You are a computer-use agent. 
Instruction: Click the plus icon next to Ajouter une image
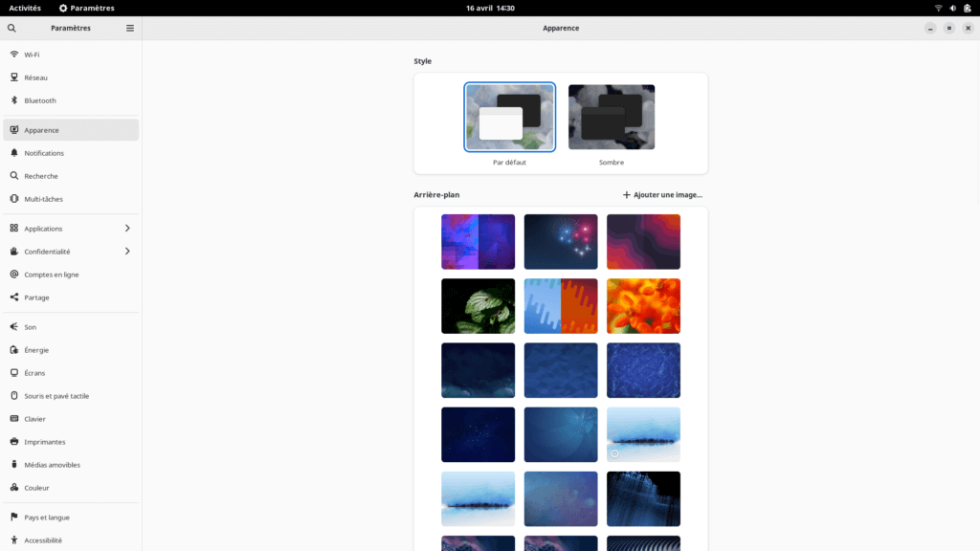(626, 195)
